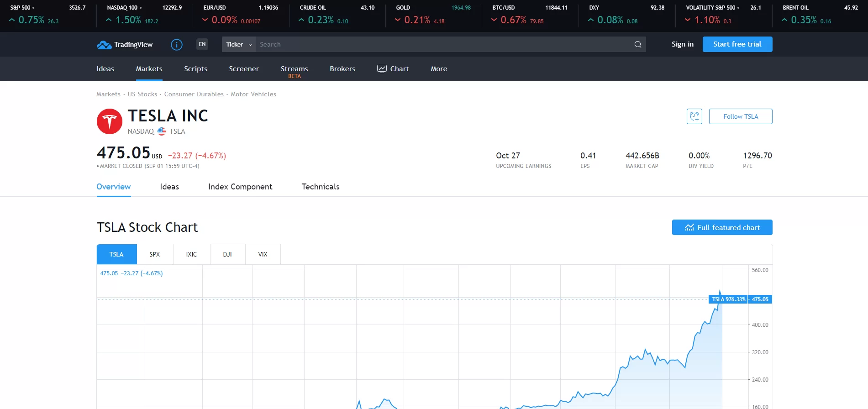
Task: Click the Motor Vehicles breadcrumb link
Action: [x=253, y=94]
